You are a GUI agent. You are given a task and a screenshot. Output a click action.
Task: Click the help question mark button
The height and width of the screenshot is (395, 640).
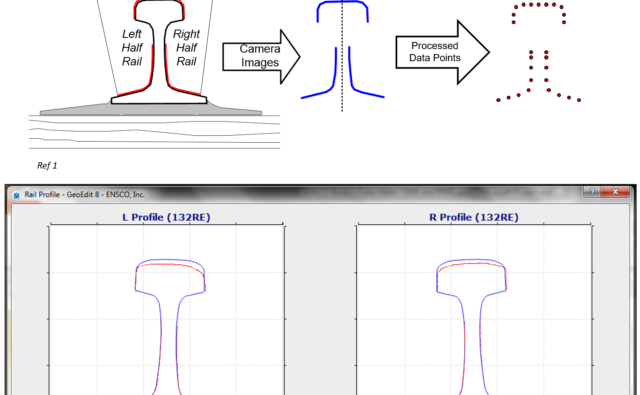pyautogui.click(x=592, y=192)
